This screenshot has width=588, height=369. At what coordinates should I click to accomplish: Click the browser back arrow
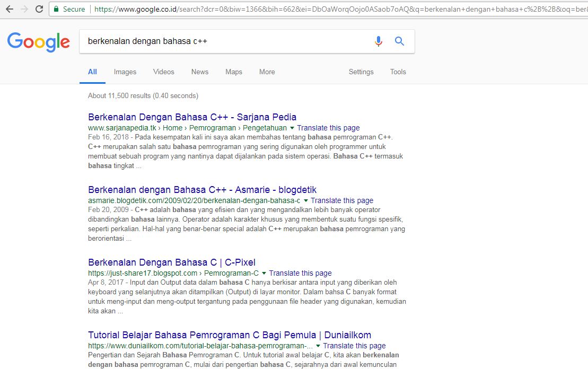10,9
